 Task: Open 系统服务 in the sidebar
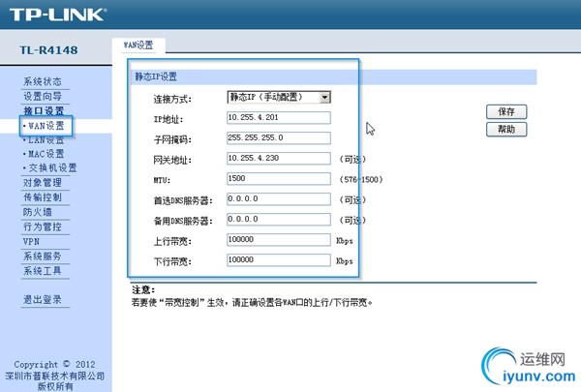tap(43, 256)
